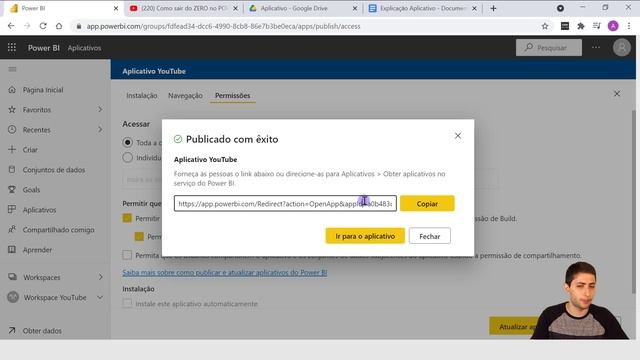The height and width of the screenshot is (360, 640).
Task: Click the Copiar button
Action: 427,203
